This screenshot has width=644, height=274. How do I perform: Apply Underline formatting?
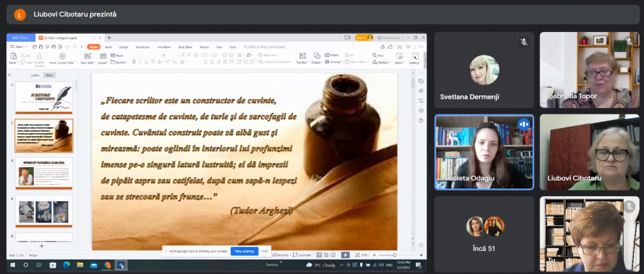tap(146, 62)
